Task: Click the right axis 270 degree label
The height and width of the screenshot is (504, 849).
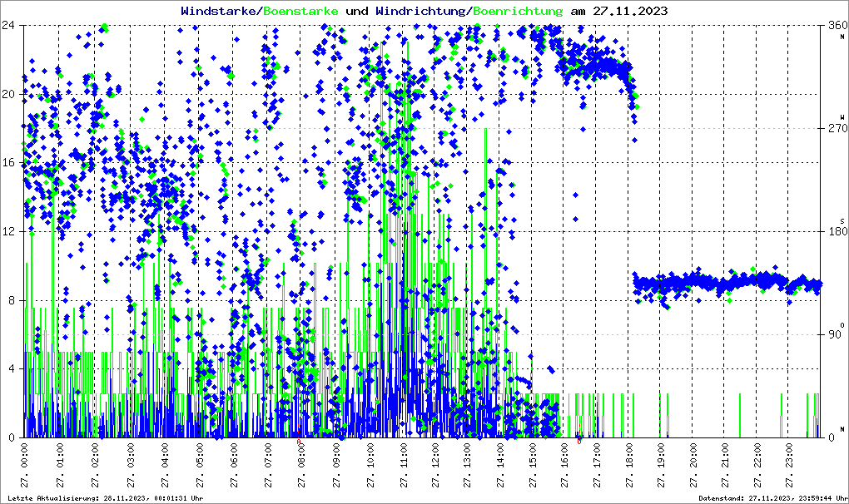Action: click(x=836, y=128)
